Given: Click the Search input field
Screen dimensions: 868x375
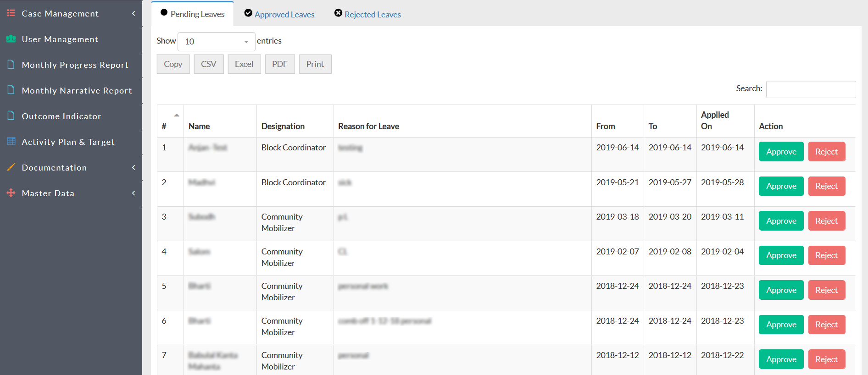Looking at the screenshot, I should tap(810, 89).
